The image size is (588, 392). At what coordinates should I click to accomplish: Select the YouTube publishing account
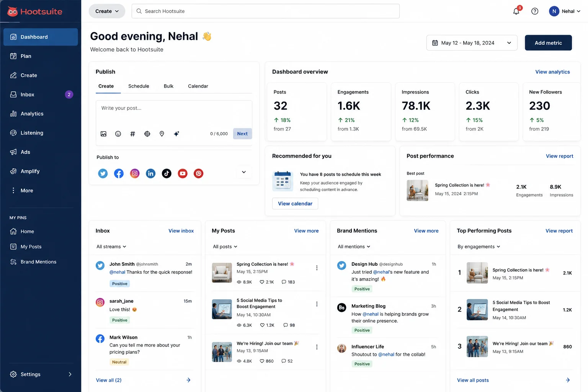(183, 173)
